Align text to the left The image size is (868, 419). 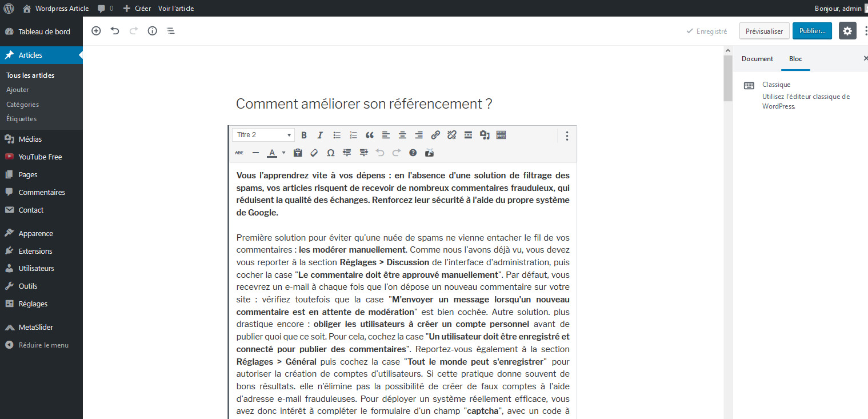tap(386, 135)
